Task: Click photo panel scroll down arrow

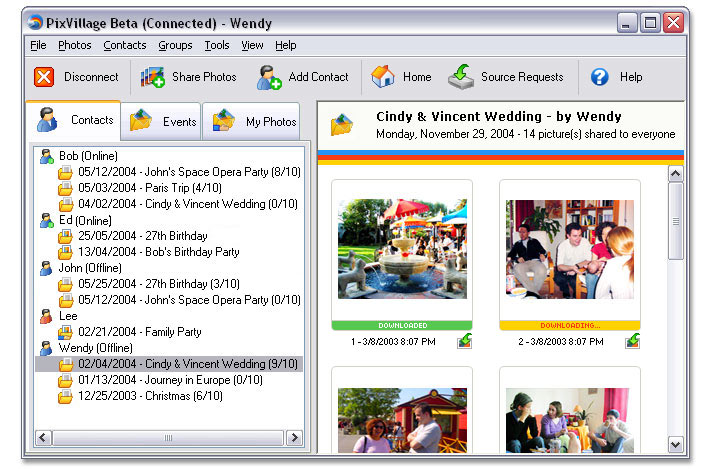Action: click(x=675, y=444)
